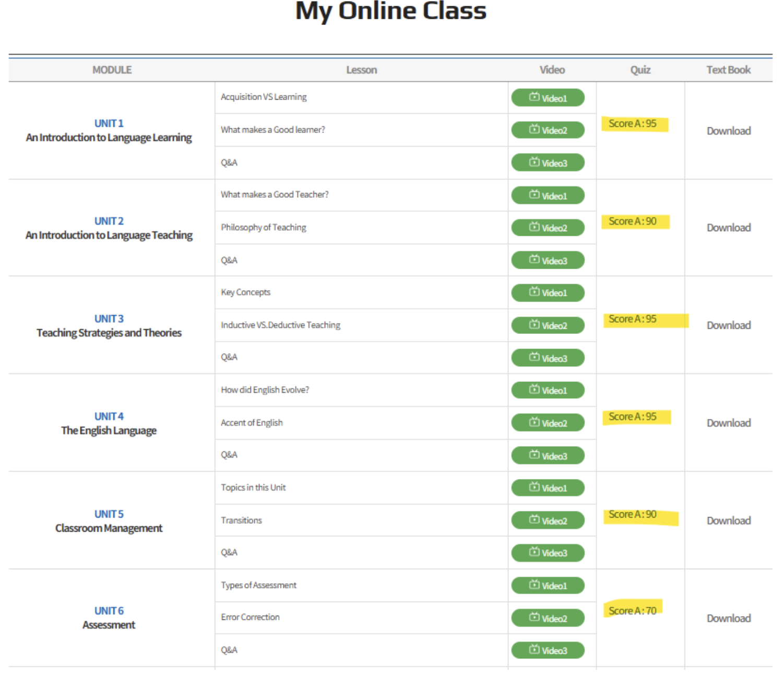The image size is (784, 696).
Task: Download the Unit 3 text book
Action: click(728, 326)
